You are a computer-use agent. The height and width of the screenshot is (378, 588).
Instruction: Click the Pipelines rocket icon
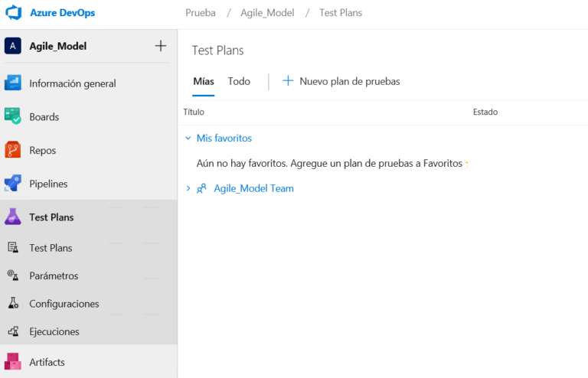point(13,183)
